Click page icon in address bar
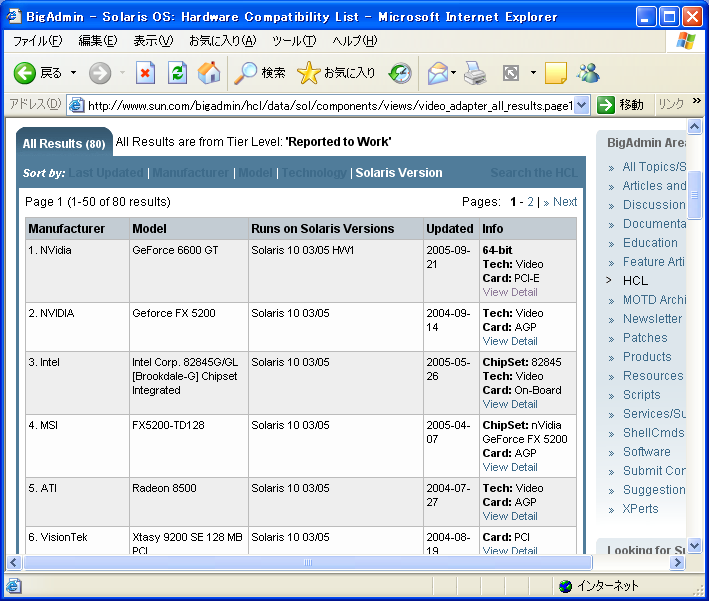Image resolution: width=709 pixels, height=601 pixels. (x=76, y=105)
